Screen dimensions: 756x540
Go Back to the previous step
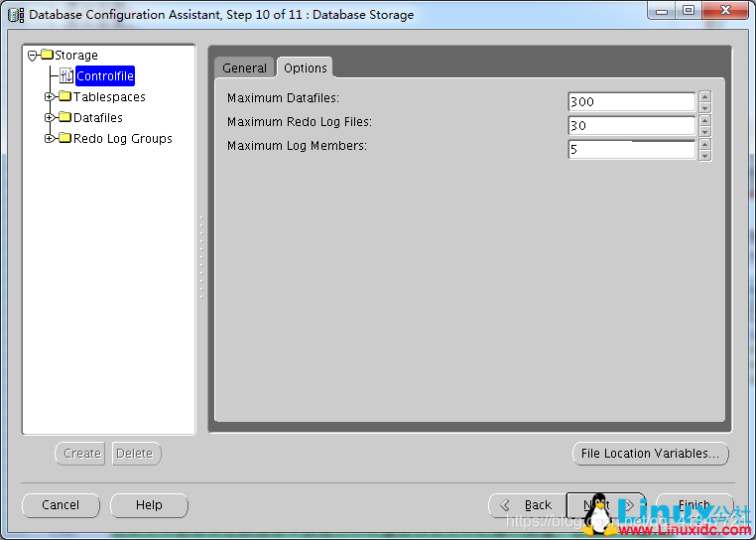click(x=527, y=505)
